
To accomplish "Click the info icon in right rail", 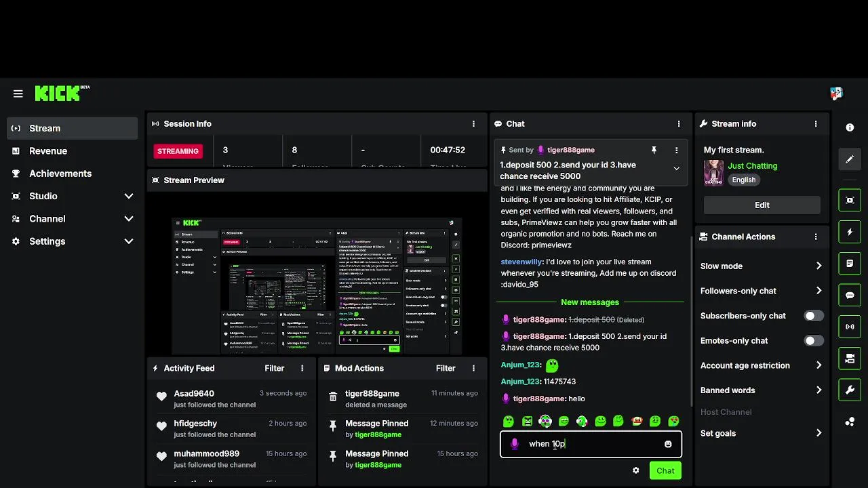I will pos(850,127).
